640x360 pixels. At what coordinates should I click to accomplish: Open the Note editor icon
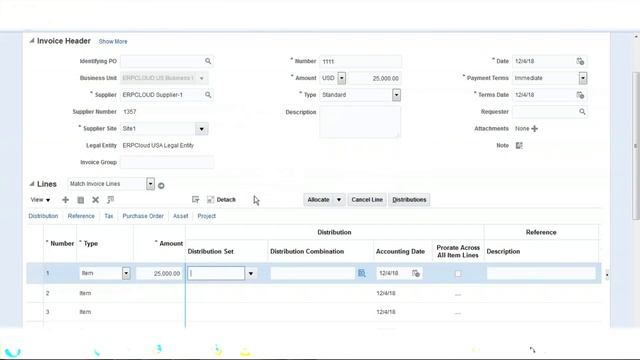click(519, 145)
